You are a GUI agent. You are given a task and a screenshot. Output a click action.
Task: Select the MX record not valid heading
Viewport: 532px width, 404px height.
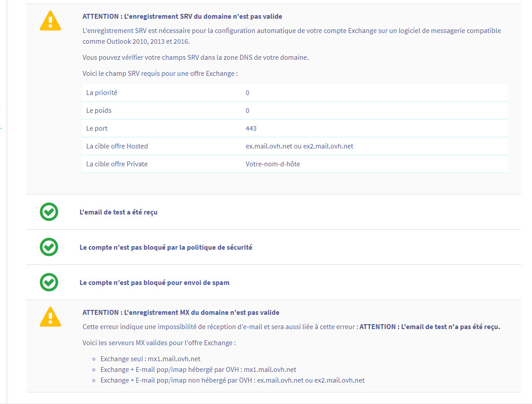[x=180, y=313]
